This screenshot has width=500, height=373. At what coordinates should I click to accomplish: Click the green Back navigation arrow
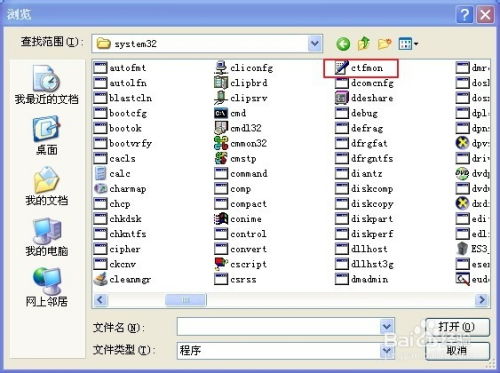343,44
